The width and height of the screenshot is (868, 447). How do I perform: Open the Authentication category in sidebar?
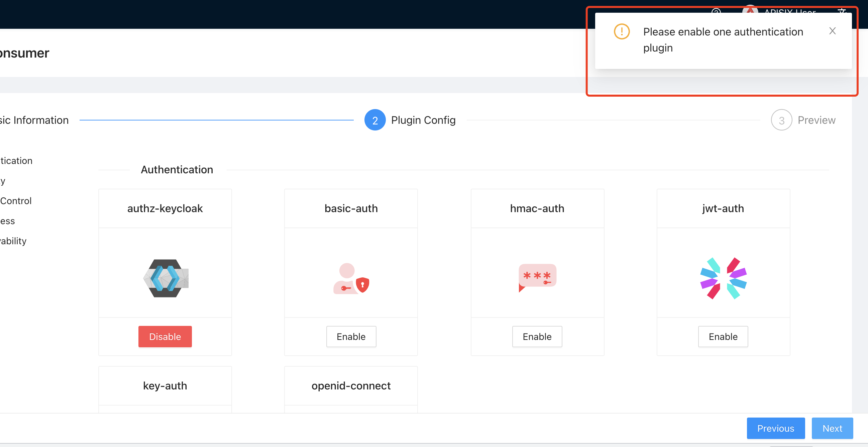(15, 161)
